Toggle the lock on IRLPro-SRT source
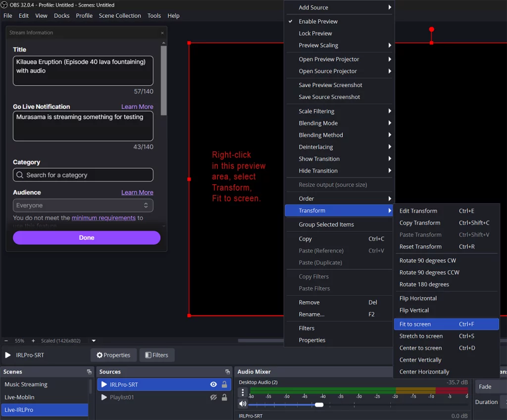 point(224,384)
